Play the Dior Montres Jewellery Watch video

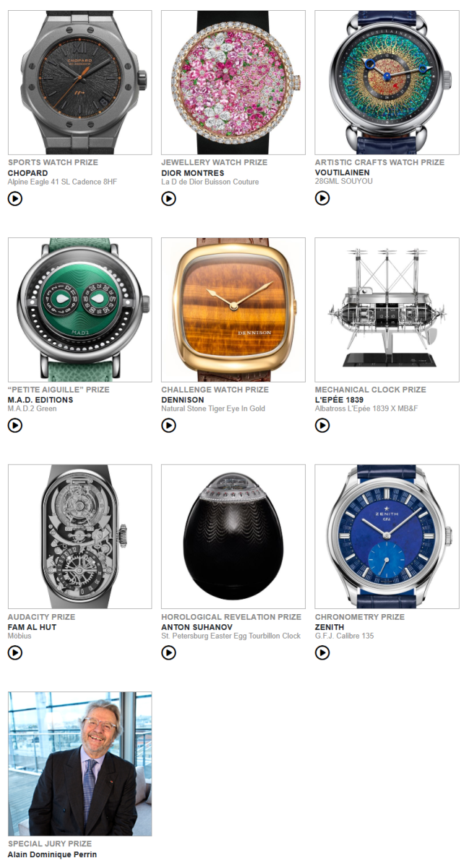pos(168,198)
